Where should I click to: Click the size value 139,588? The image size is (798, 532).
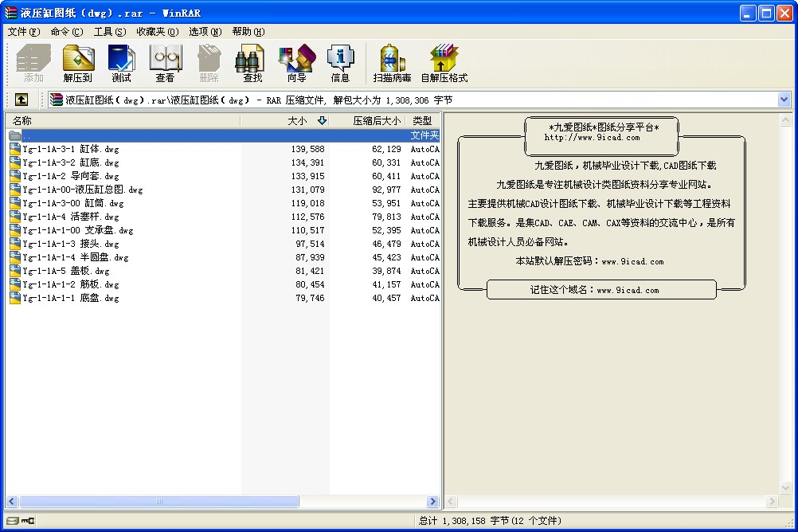tap(307, 149)
